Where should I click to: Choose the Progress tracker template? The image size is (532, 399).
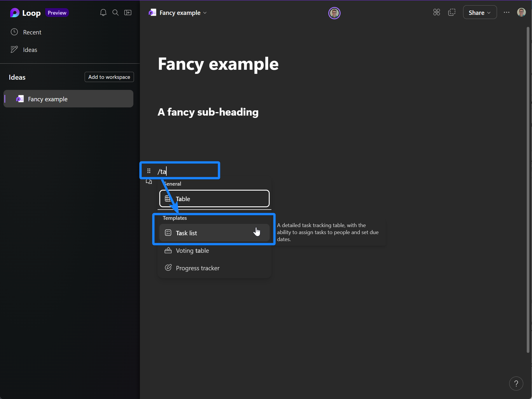click(198, 268)
